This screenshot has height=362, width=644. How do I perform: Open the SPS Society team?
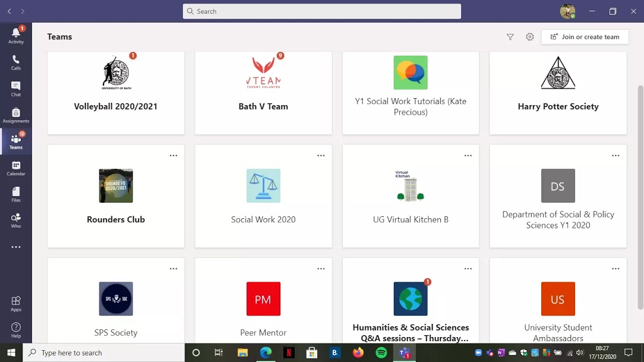116,301
